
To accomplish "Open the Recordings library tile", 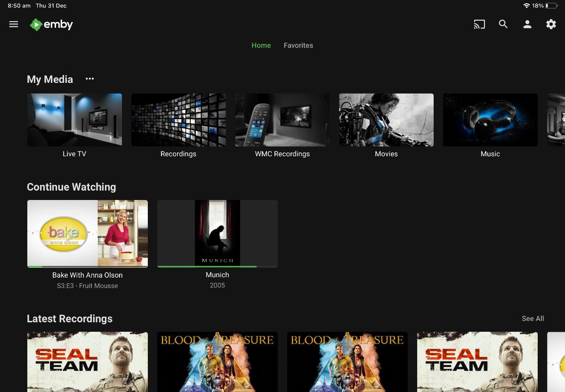I will pos(178,120).
